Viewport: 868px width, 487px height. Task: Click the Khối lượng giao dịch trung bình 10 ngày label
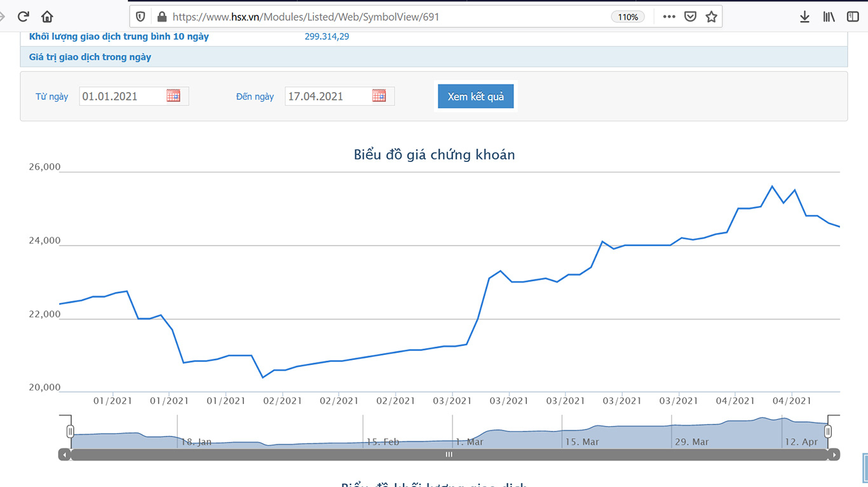point(119,37)
